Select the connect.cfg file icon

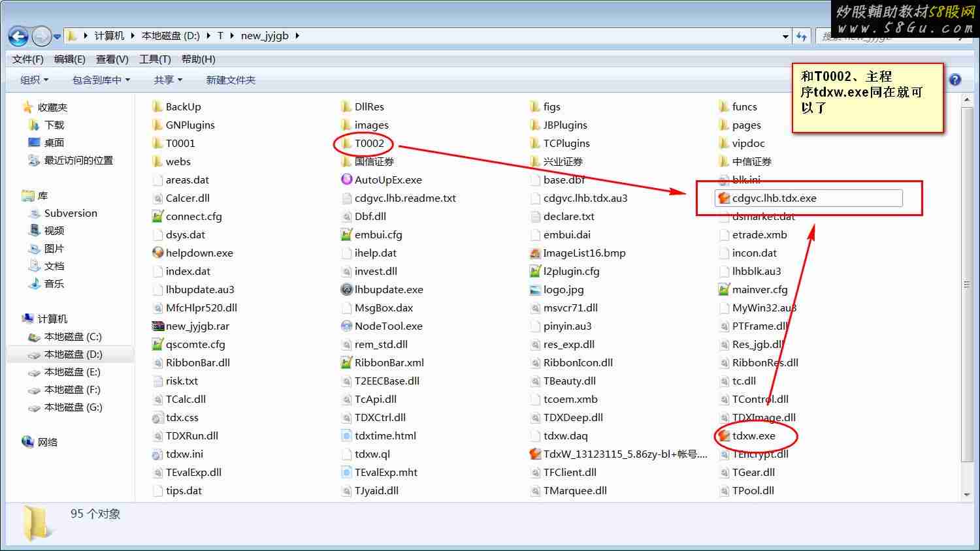[x=157, y=216]
